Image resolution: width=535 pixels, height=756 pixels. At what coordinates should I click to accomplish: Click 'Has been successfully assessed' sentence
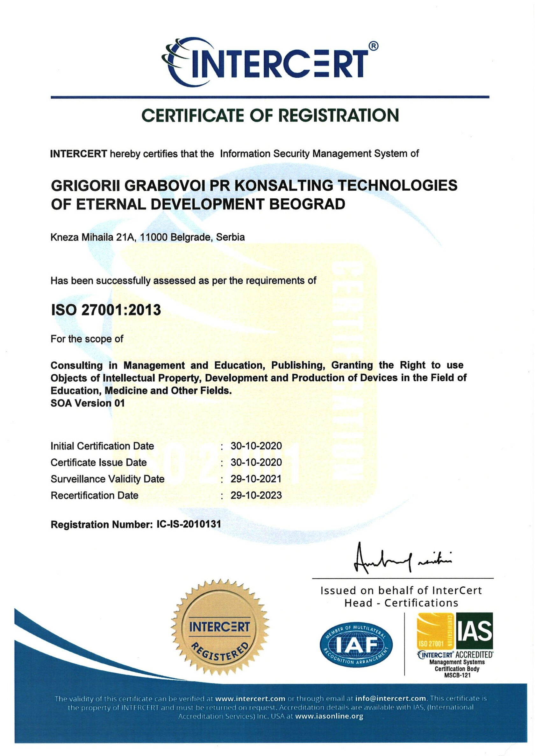(x=183, y=281)
